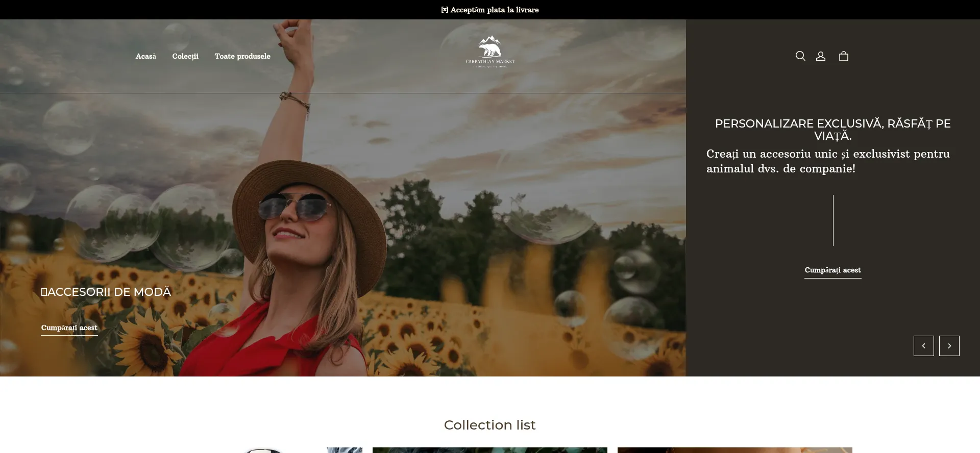
Task: Advance to next slide arrow
Action: [949, 346]
